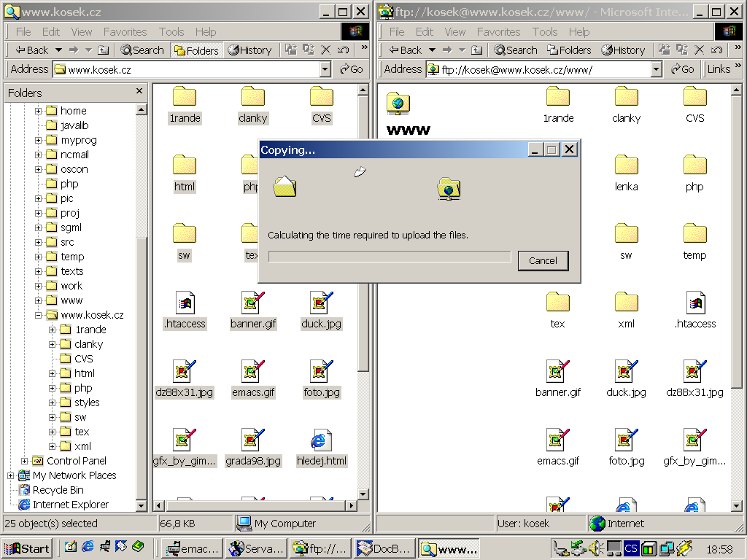The image size is (747, 560).
Task: Open View menu in the ftp window
Action: [x=455, y=32]
